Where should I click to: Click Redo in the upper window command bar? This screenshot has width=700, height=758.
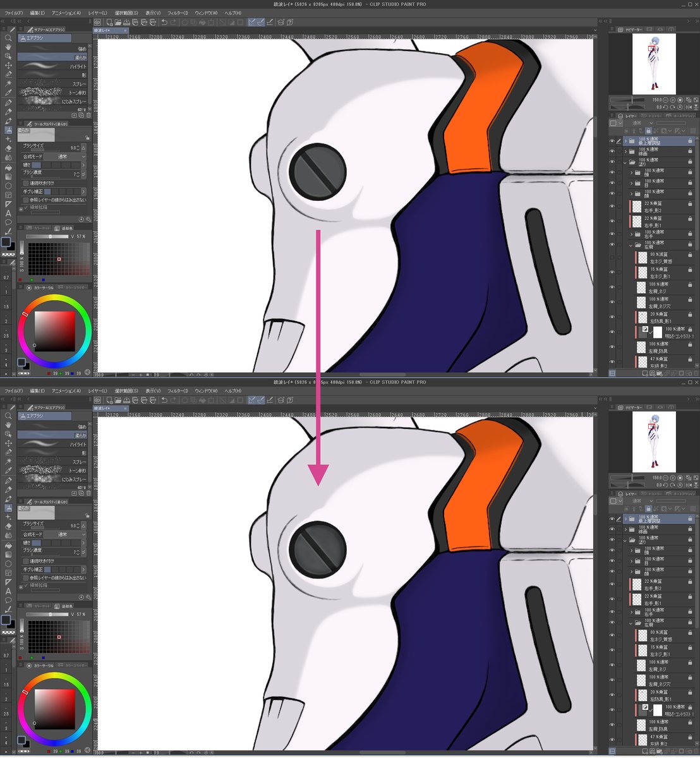coord(173,21)
